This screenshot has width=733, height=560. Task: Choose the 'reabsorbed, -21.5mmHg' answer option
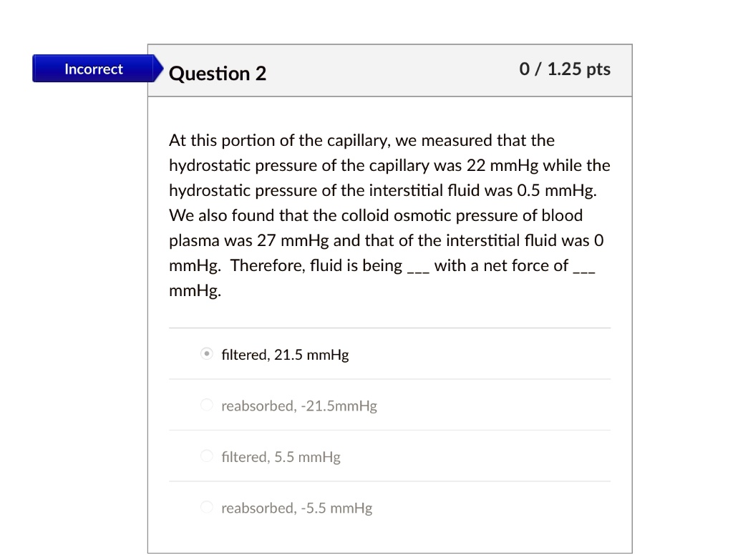pos(207,405)
